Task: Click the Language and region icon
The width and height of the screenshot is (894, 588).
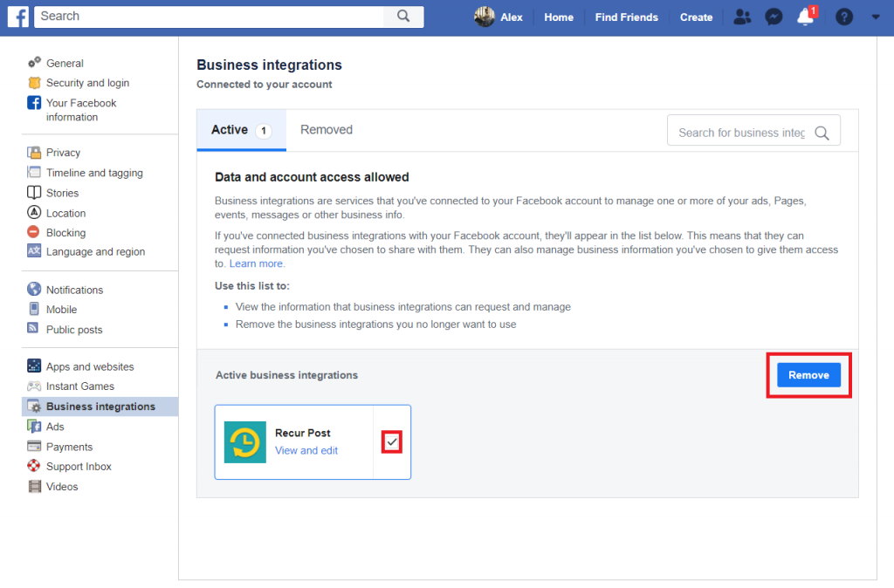Action: (34, 250)
